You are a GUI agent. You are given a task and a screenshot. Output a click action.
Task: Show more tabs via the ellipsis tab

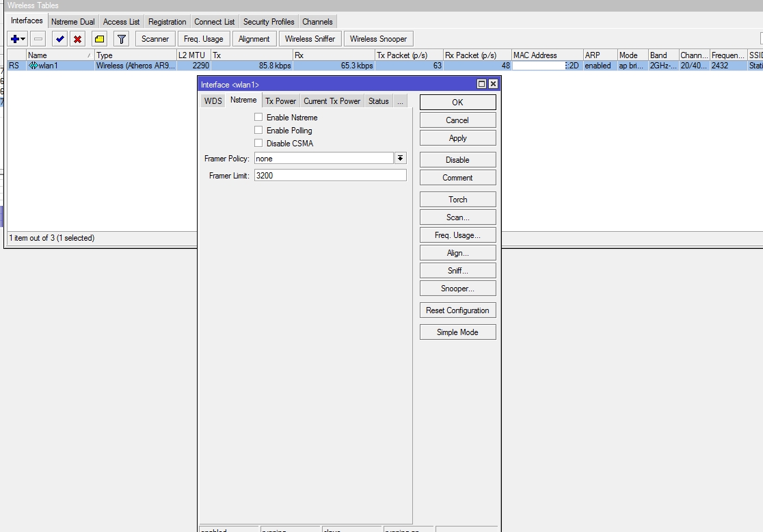[400, 101]
